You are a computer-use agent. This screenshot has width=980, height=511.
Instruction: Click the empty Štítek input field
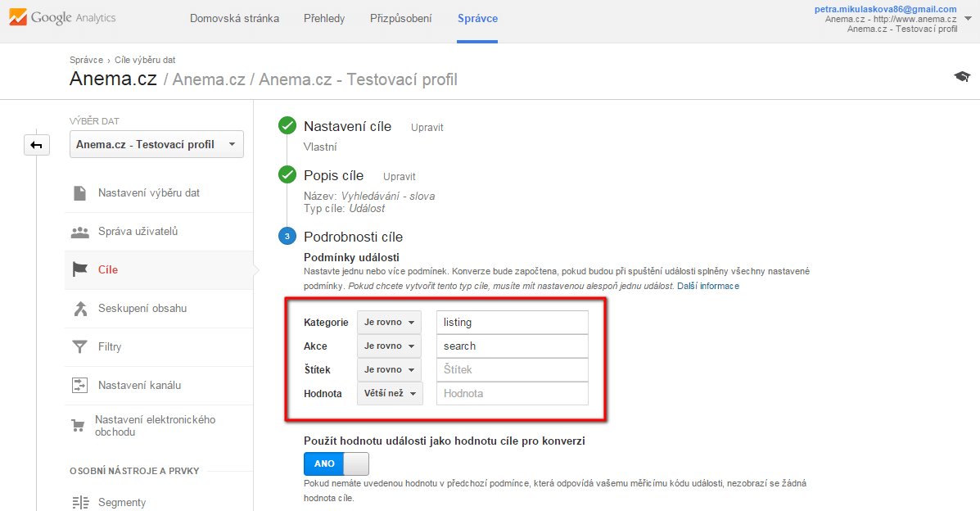coord(512,369)
